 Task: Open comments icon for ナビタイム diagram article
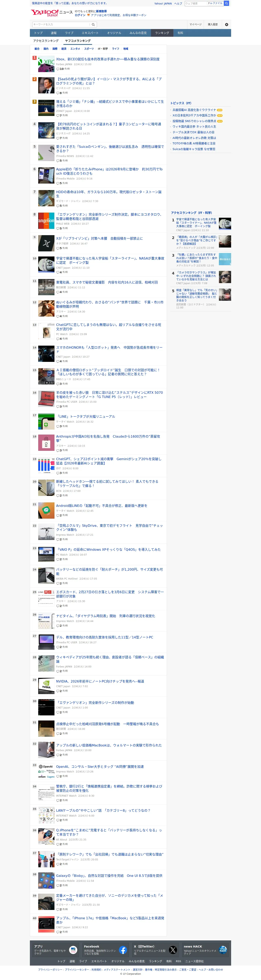58,626
